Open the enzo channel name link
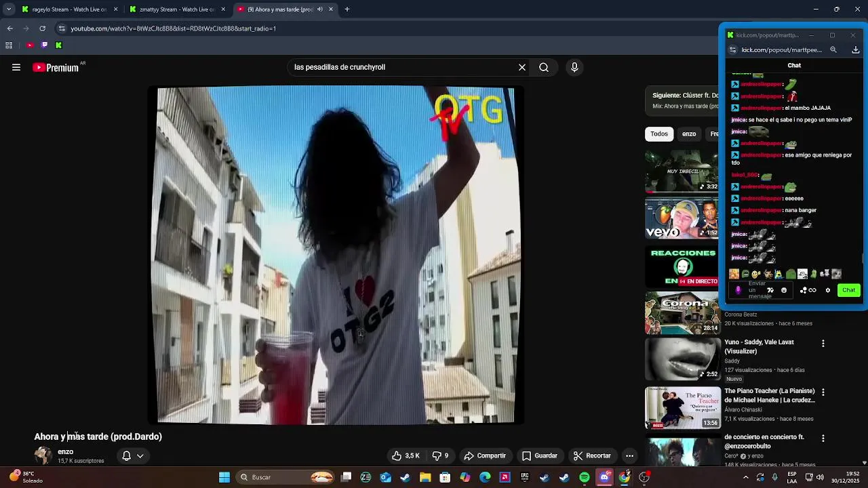Viewport: 868px width, 488px height. pos(65,451)
